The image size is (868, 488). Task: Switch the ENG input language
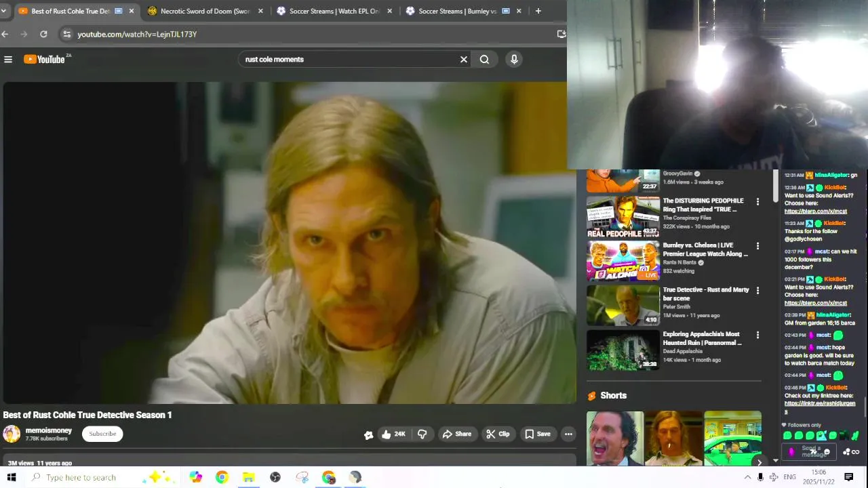click(x=789, y=477)
